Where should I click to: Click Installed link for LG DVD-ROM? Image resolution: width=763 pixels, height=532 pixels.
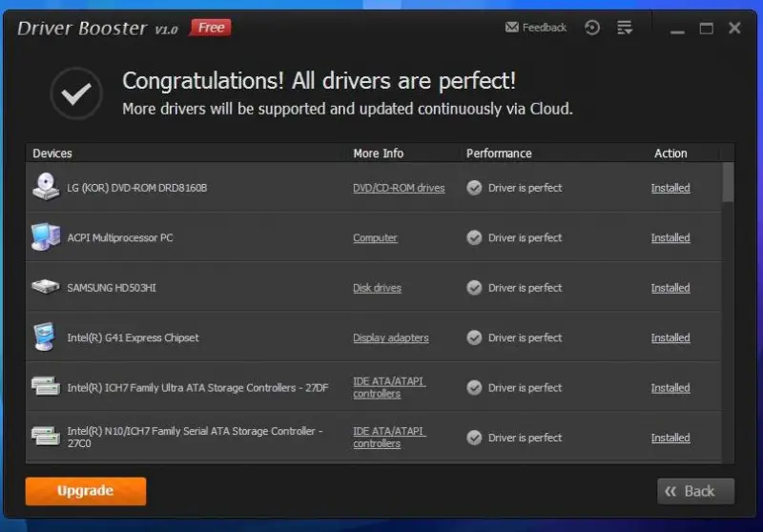[x=670, y=188]
